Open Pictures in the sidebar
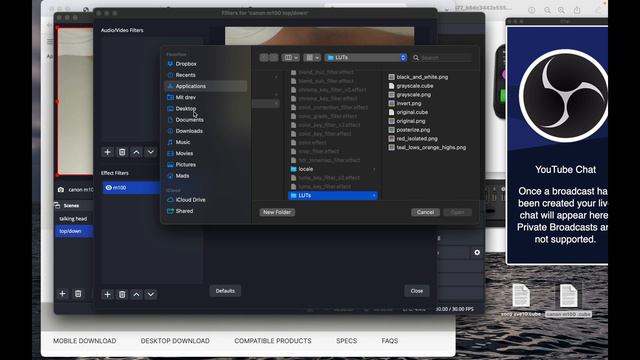The image size is (640, 360). click(x=186, y=164)
